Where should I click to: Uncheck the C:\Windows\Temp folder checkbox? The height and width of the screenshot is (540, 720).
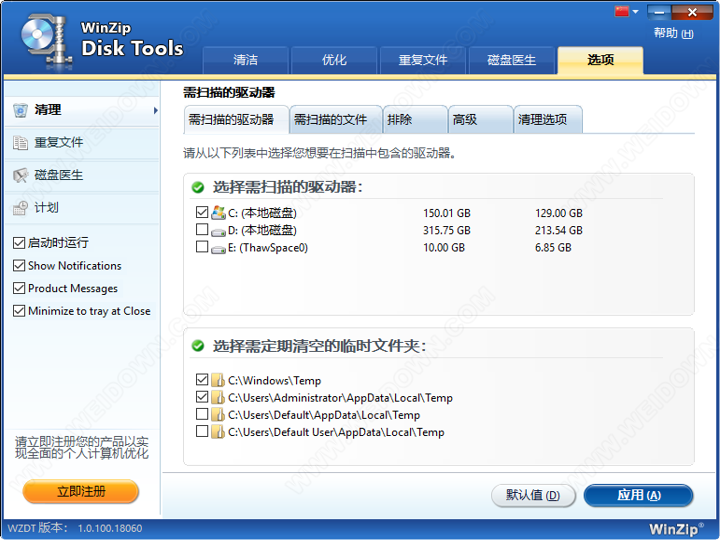coord(202,379)
